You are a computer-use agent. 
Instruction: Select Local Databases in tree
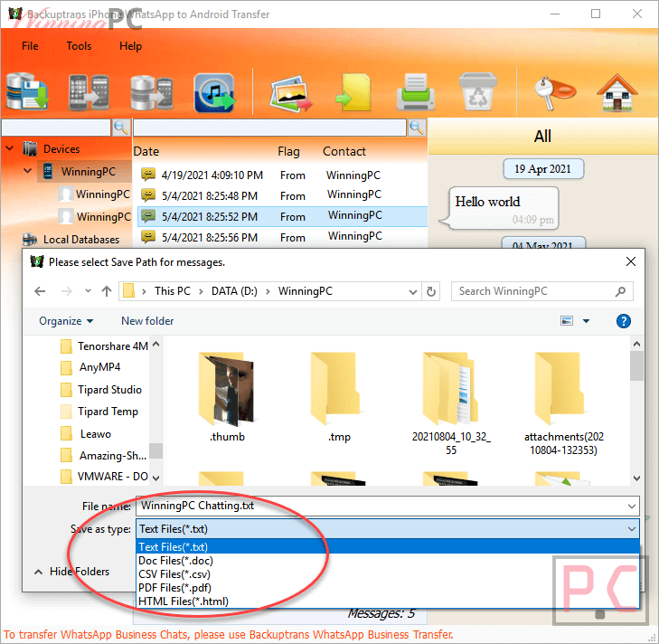tap(71, 240)
